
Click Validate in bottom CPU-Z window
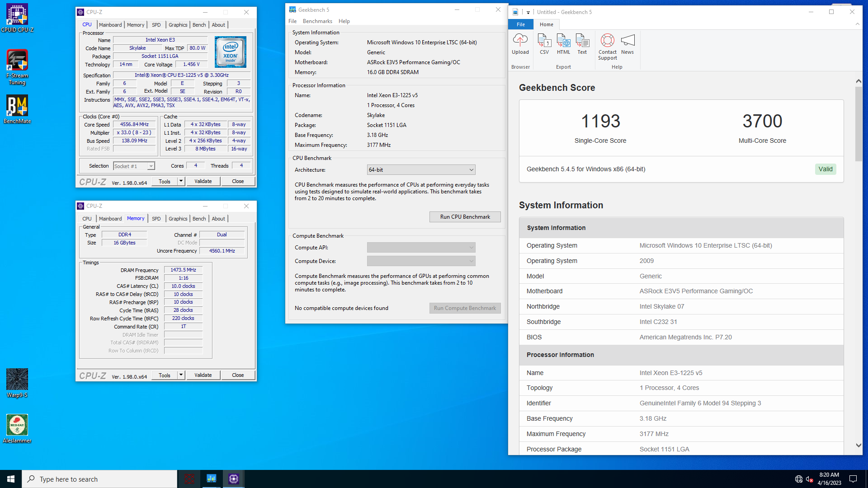coord(203,375)
